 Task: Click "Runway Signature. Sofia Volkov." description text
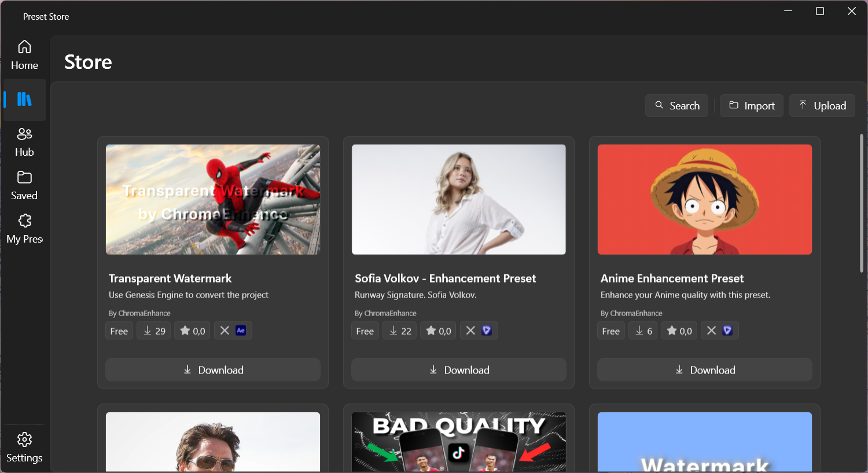[x=415, y=295]
